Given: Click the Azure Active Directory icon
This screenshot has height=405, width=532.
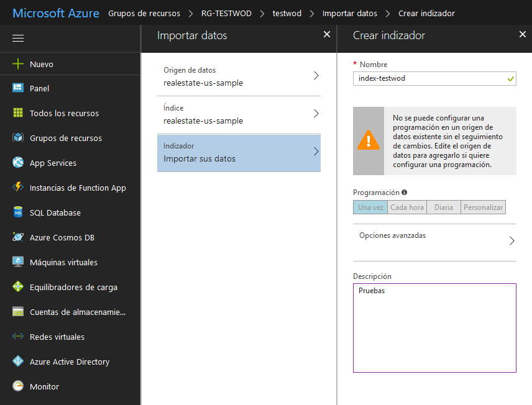Looking at the screenshot, I should pyautogui.click(x=18, y=362).
